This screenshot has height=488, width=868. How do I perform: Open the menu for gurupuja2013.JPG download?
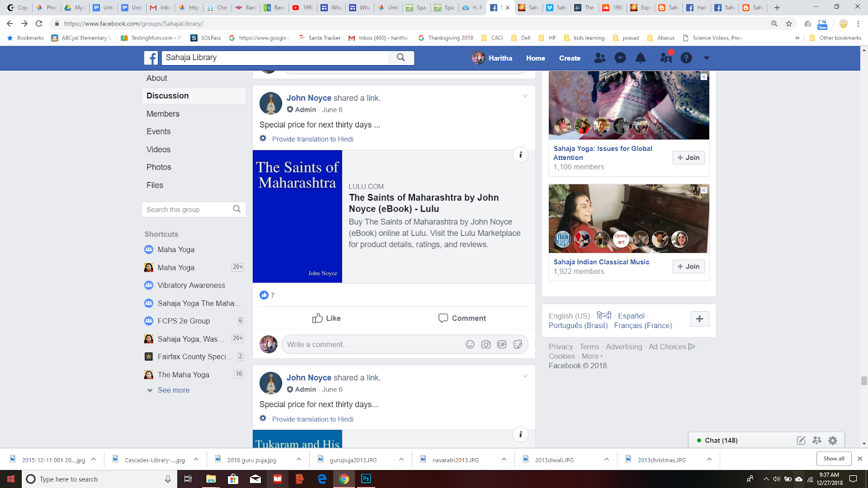401,459
